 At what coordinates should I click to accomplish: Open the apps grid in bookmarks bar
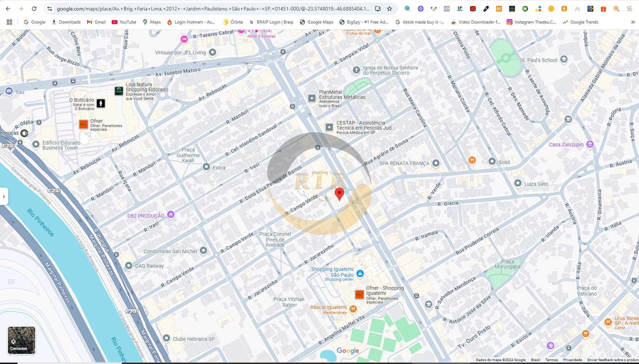9,22
